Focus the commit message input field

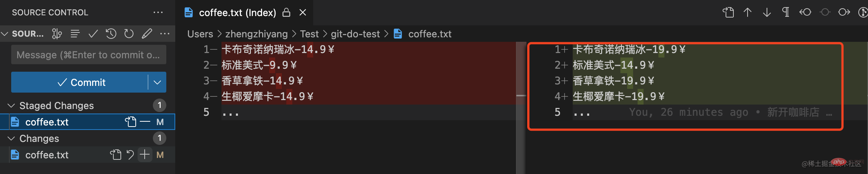89,55
